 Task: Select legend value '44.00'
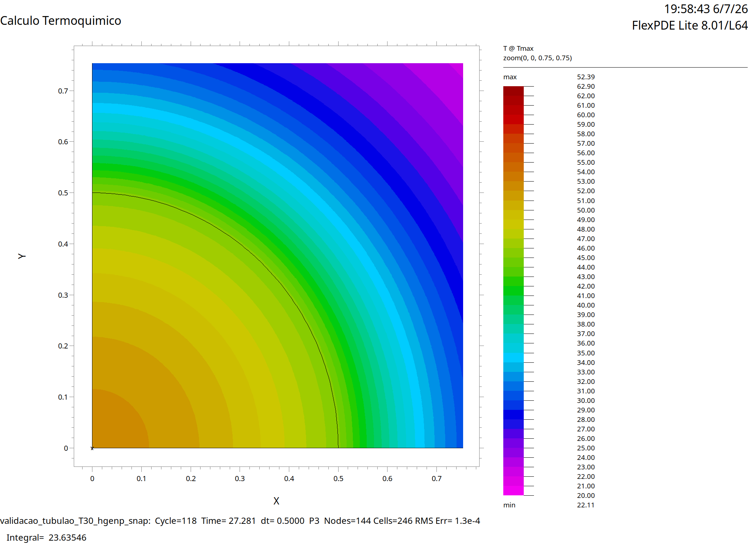click(586, 267)
